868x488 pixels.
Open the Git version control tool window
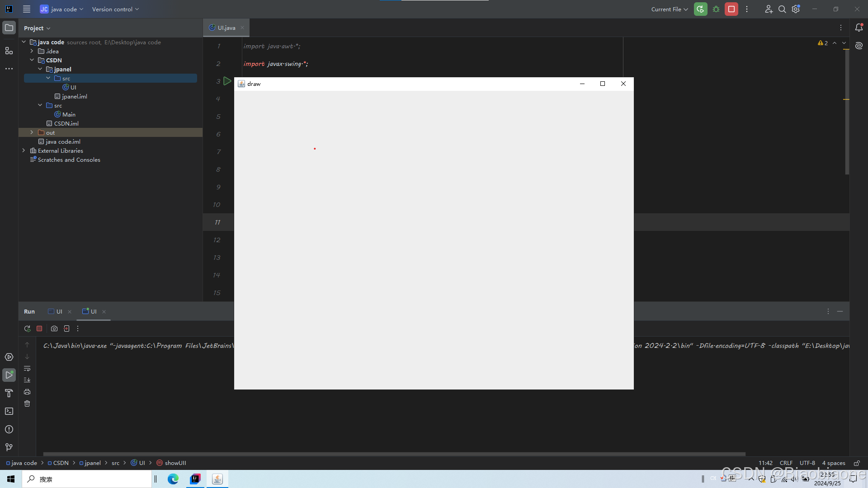[9, 447]
